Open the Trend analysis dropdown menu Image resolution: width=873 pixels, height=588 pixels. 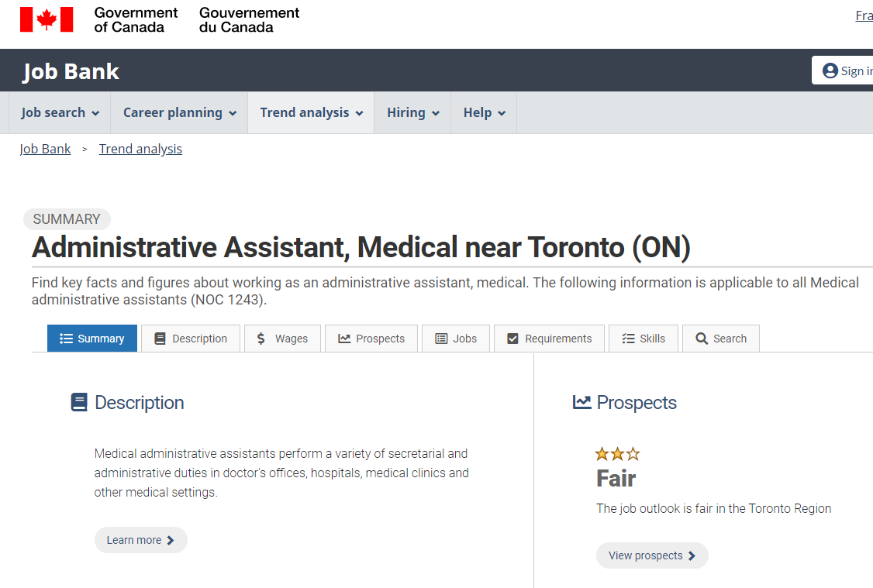(x=311, y=112)
